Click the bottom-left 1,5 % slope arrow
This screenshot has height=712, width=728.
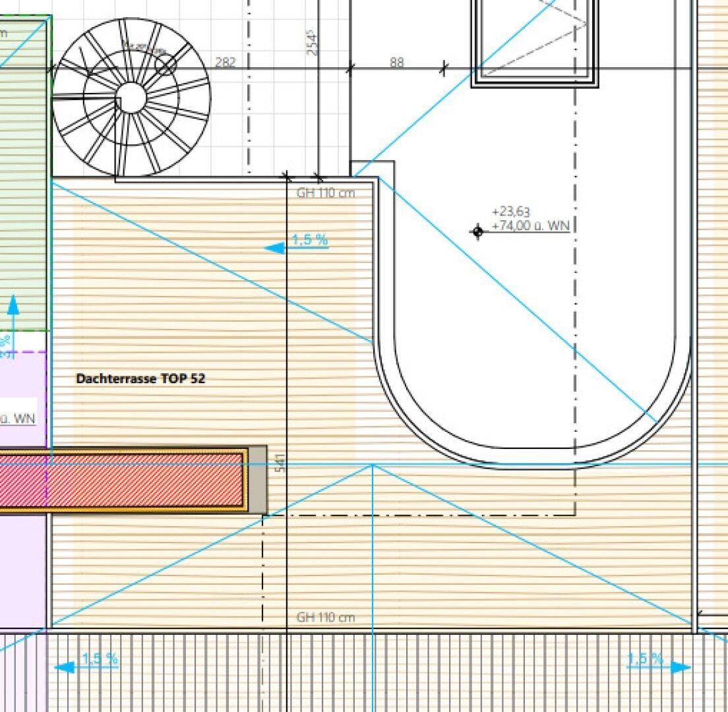coord(65,668)
